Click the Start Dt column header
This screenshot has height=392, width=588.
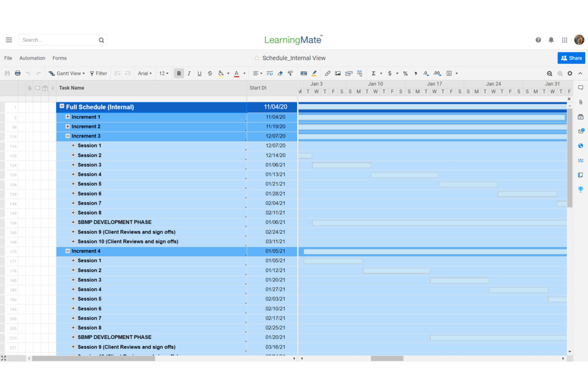tap(272, 88)
